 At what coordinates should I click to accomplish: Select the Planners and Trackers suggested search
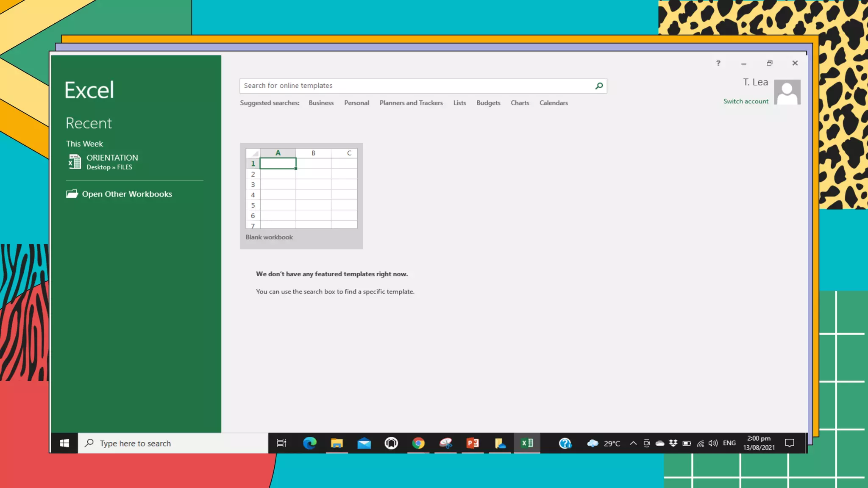[x=411, y=103]
